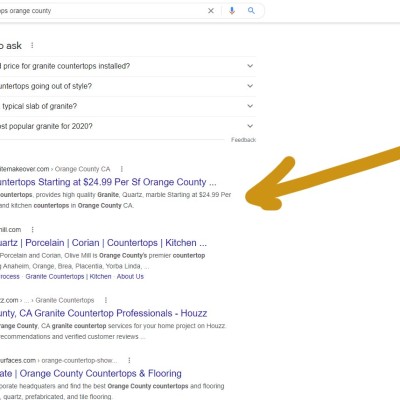This screenshot has width=400, height=400.
Task: Click the Feedback link
Action: [243, 140]
